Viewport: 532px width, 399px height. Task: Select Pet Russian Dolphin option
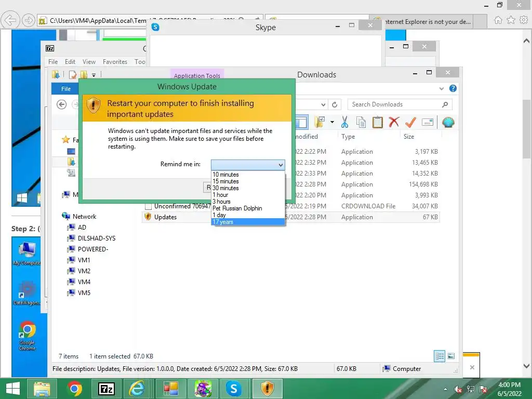[x=248, y=208]
